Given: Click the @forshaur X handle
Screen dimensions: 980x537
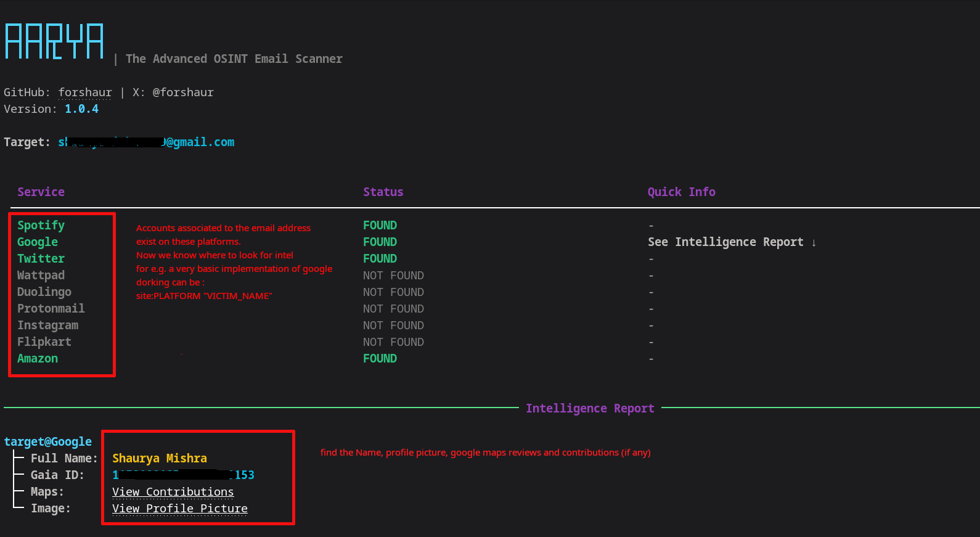Looking at the screenshot, I should pyautogui.click(x=183, y=92).
